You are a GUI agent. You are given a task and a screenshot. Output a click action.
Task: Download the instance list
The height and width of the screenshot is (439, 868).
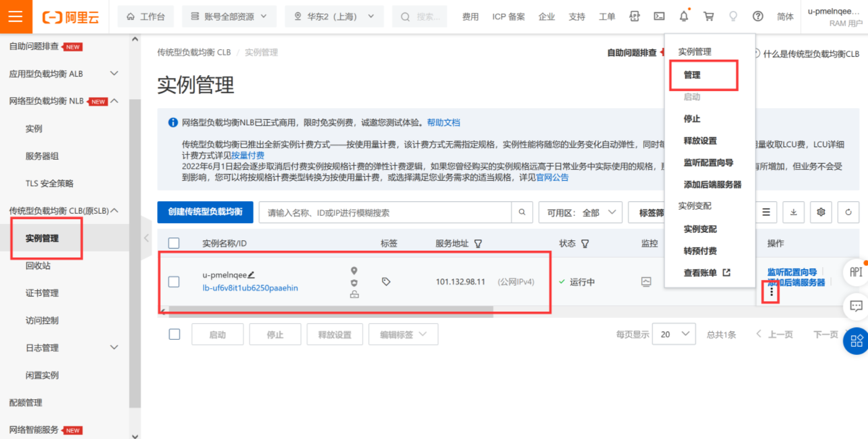[x=793, y=212]
